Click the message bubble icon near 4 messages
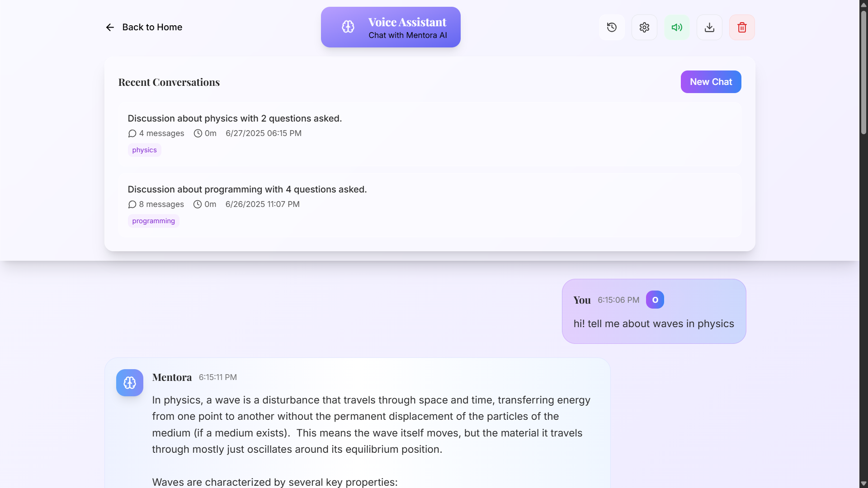Viewport: 868px width, 488px height. click(x=132, y=133)
